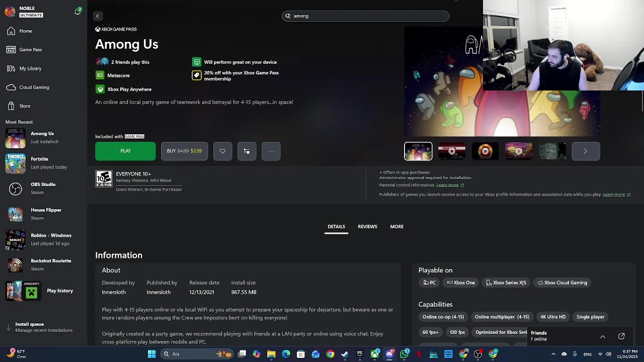This screenshot has height=362, width=644.
Task: Open parental control Learn more link
Action: pos(450,185)
